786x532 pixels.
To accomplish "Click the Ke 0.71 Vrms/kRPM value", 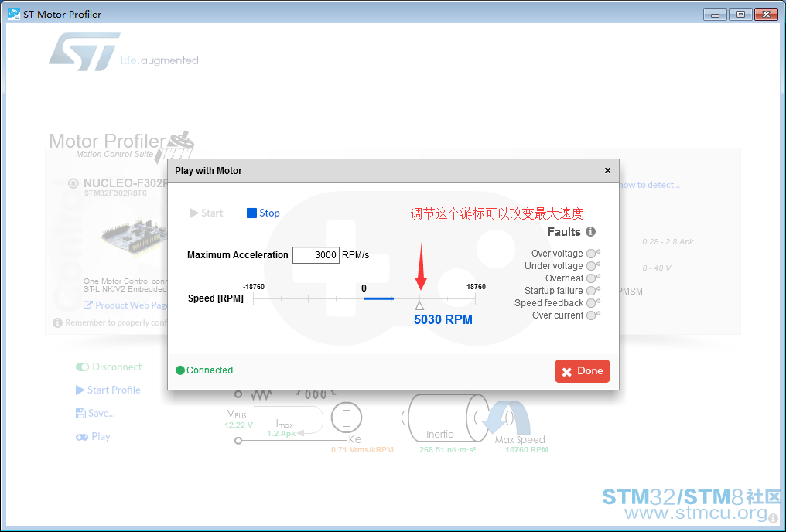I will 362,450.
